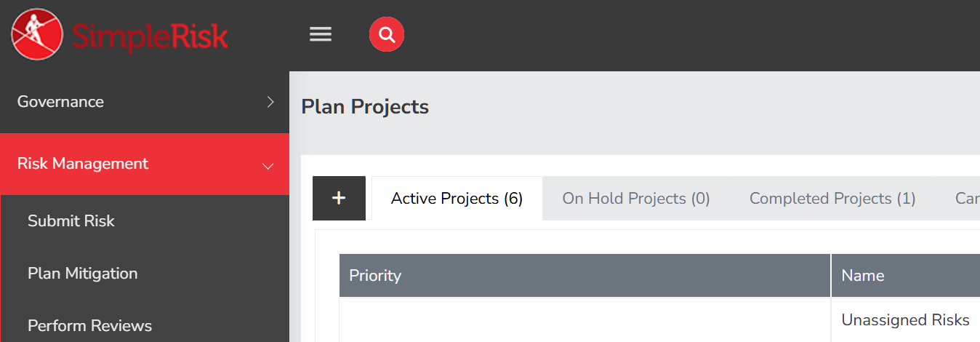Navigate to Perform Reviews
Image resolution: width=980 pixels, height=342 pixels.
pos(89,325)
